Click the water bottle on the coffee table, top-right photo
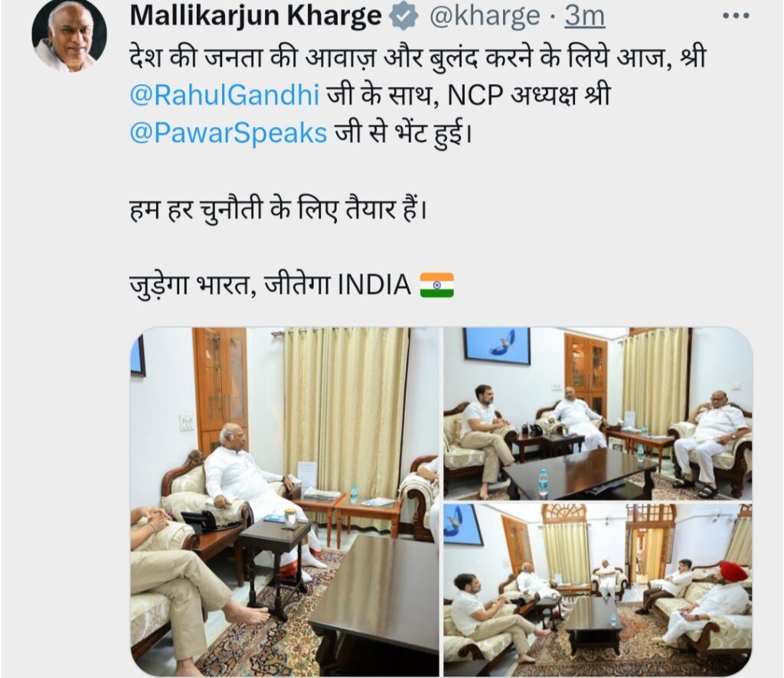Image resolution: width=784 pixels, height=678 pixels. (x=543, y=482)
